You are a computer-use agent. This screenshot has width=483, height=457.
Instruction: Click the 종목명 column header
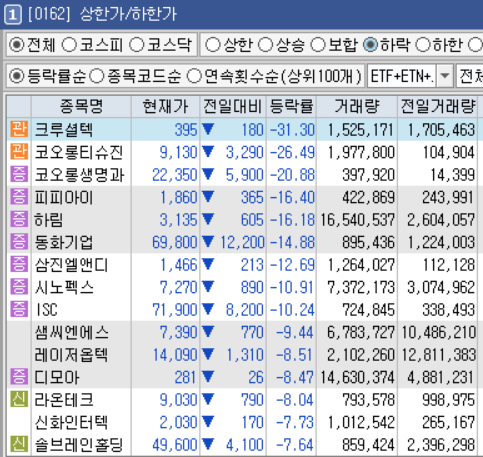[x=81, y=107]
